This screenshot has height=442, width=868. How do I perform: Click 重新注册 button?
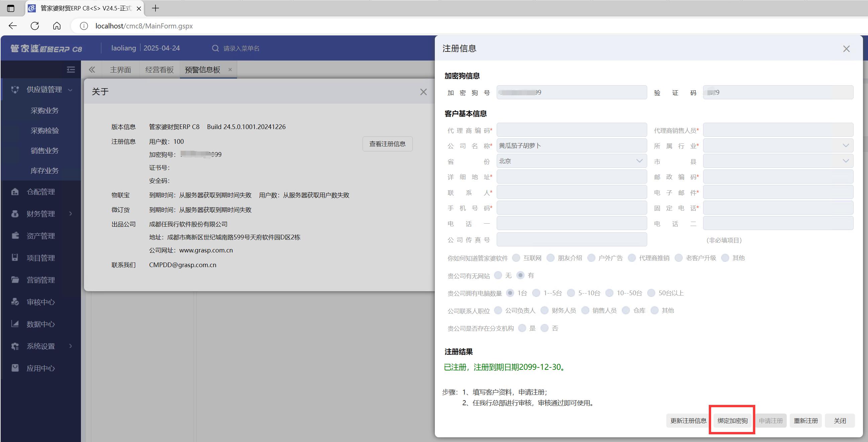806,421
